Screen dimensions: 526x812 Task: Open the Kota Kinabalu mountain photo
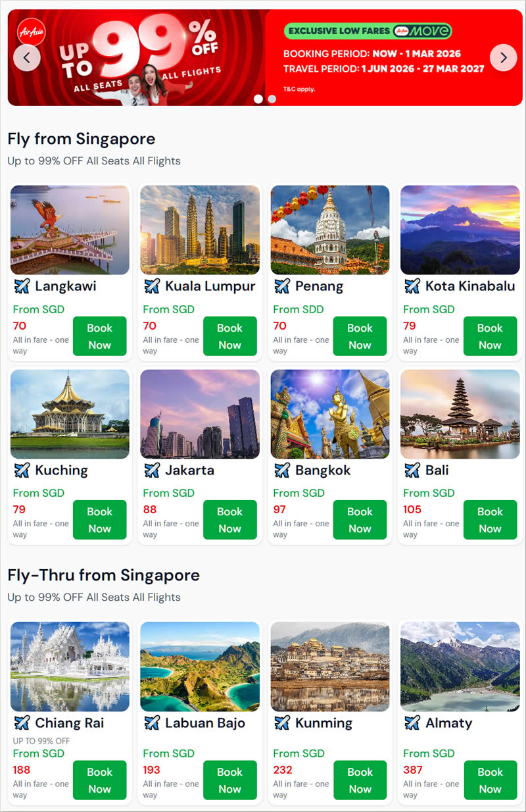[460, 230]
